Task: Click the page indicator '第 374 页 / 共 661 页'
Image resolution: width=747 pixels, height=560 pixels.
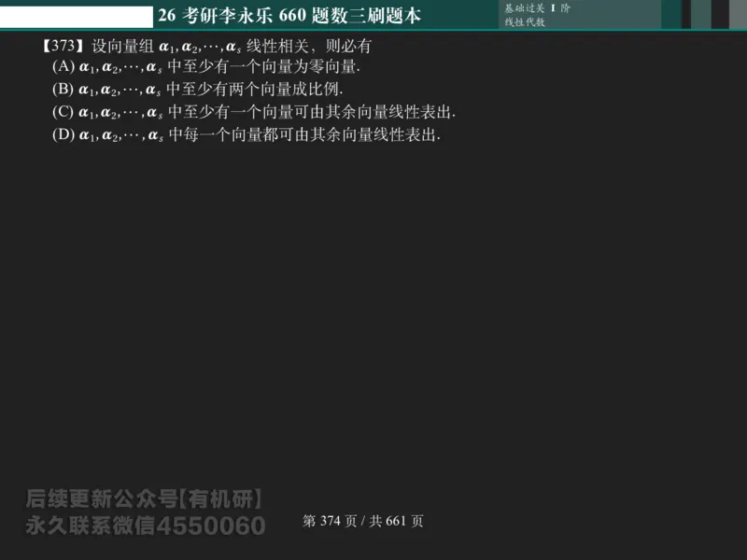Action: coord(364,521)
